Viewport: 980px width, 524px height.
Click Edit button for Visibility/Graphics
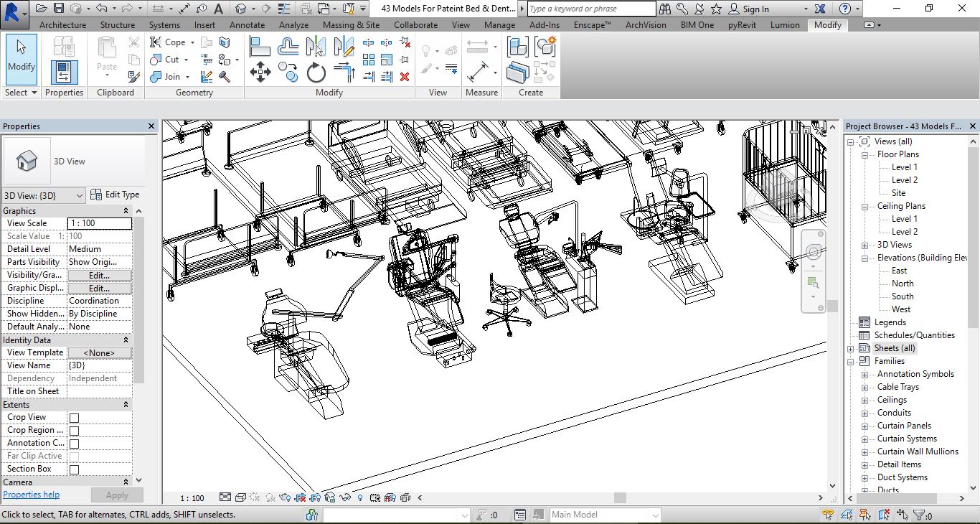(99, 276)
